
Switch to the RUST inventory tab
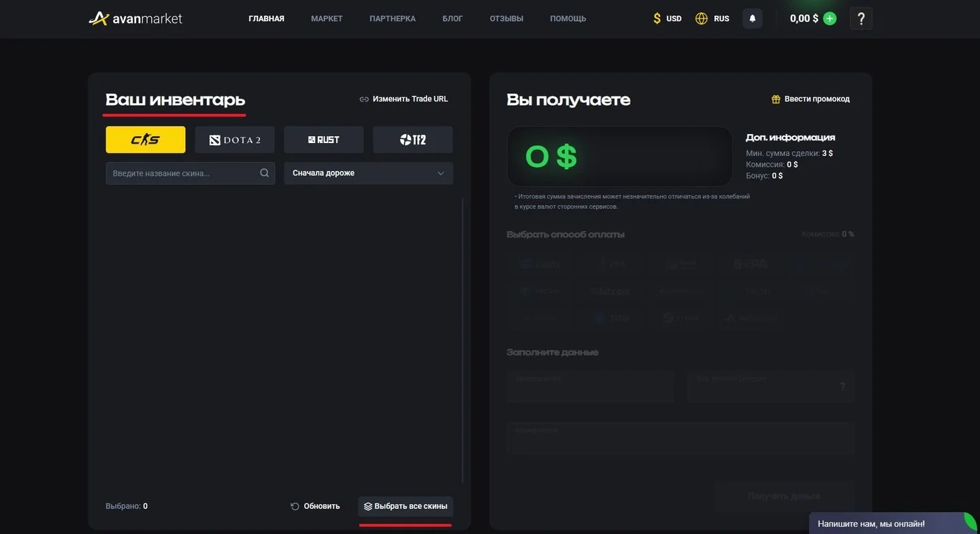pos(324,140)
